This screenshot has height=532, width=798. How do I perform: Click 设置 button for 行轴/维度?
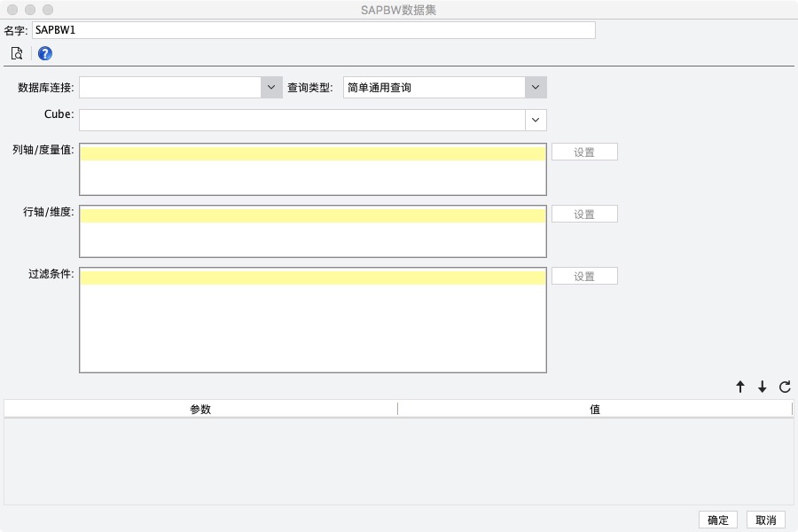(585, 214)
